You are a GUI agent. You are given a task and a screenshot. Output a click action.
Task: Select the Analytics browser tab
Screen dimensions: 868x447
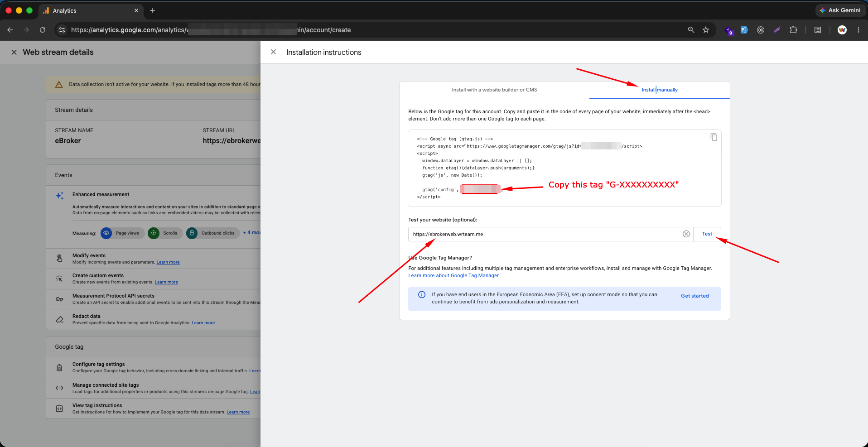[x=91, y=10]
